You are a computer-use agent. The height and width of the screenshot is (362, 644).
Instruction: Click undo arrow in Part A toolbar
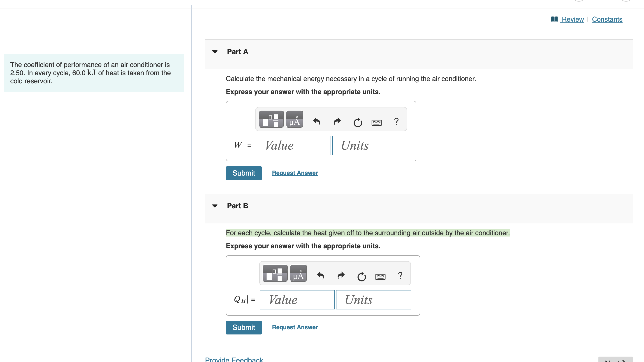[317, 121]
